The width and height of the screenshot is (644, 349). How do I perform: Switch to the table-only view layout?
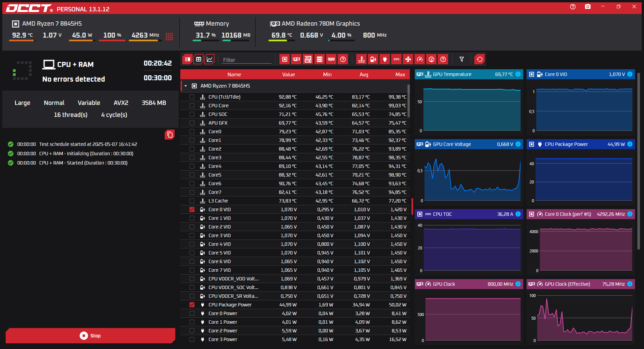coord(199,59)
